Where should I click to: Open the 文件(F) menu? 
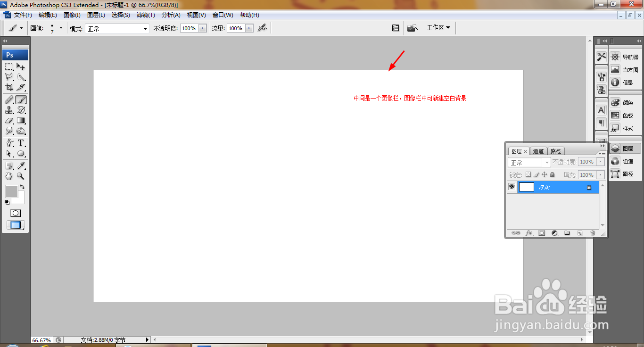point(23,15)
